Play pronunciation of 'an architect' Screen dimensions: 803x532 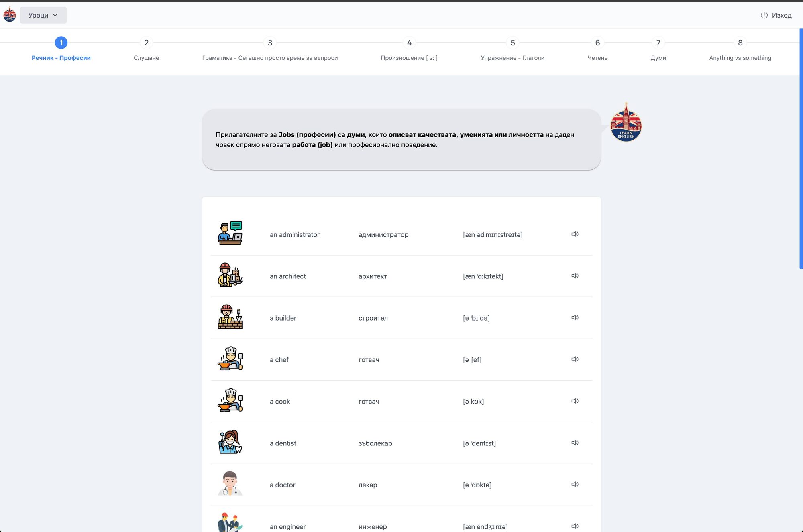[575, 276]
